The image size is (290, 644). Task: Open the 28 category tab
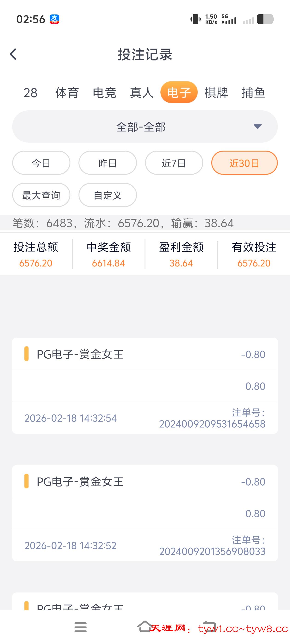coord(31,93)
